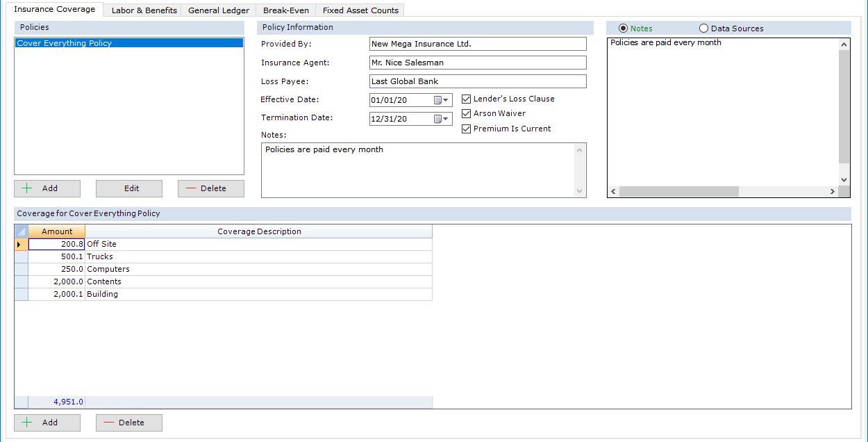The image size is (868, 442).
Task: Sort by the Amount column header
Action: 57,231
